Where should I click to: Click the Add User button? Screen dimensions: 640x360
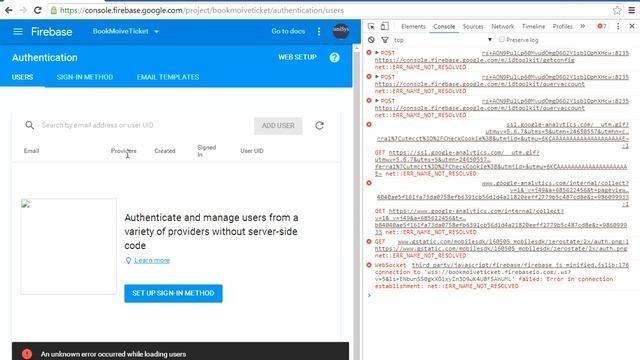[x=278, y=125]
